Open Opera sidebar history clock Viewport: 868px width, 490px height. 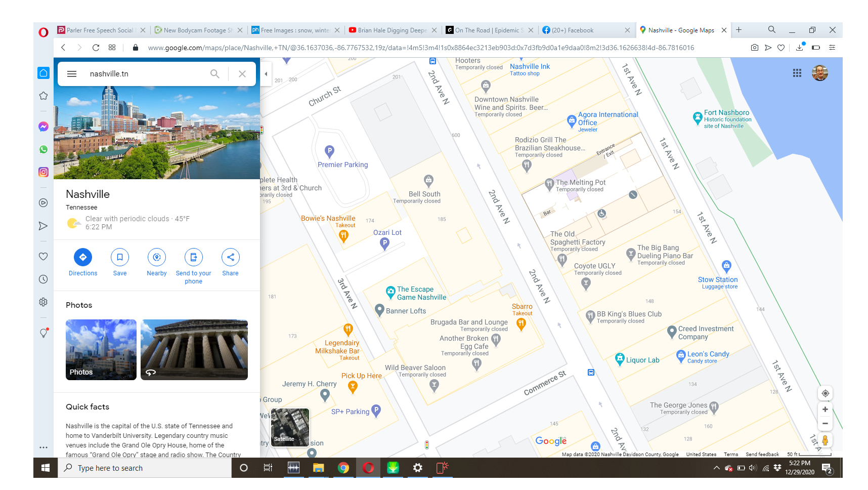[44, 279]
